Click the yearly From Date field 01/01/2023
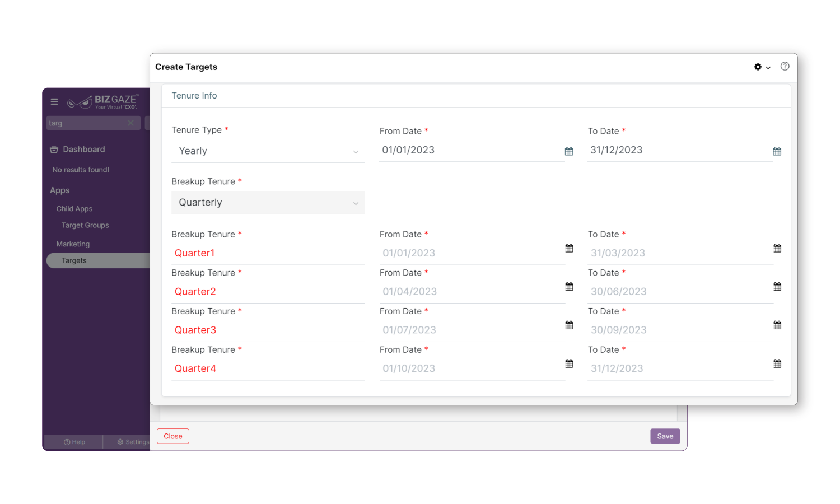The image size is (840, 504). coord(472,150)
